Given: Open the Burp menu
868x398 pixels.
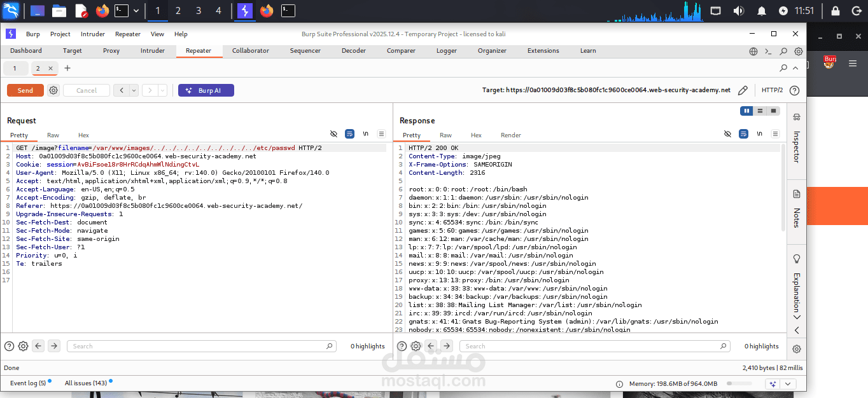Looking at the screenshot, I should pyautogui.click(x=32, y=34).
